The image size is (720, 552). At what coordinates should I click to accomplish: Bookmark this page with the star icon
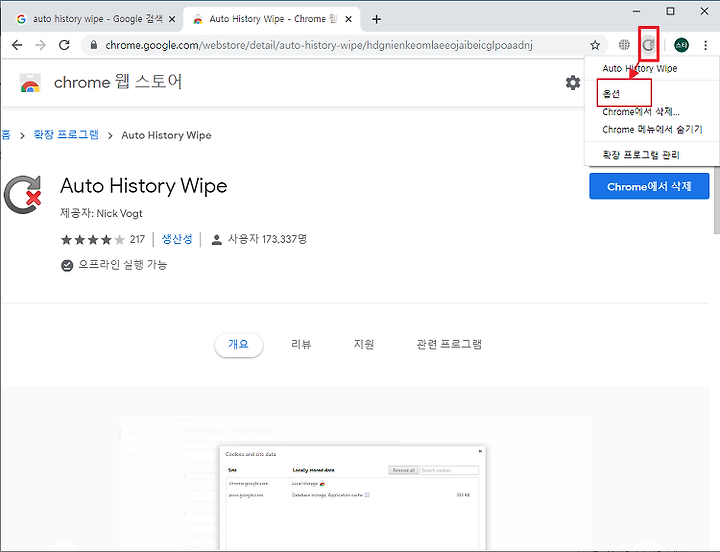click(x=595, y=45)
